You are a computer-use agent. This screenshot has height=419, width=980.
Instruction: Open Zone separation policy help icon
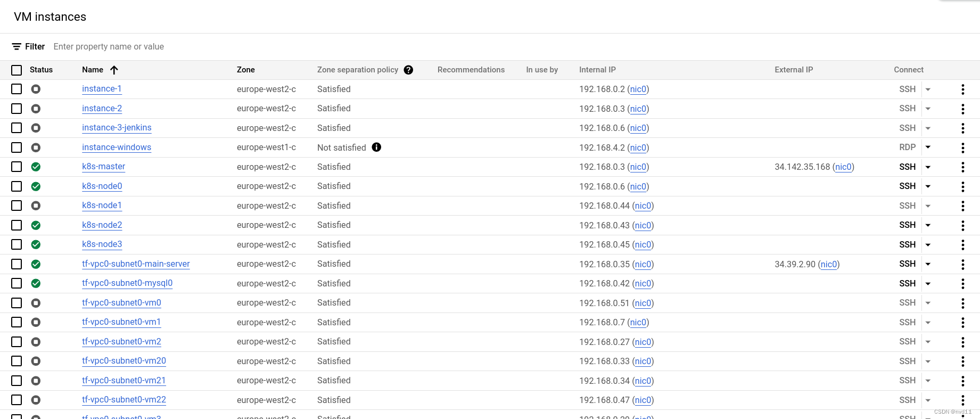[408, 70]
